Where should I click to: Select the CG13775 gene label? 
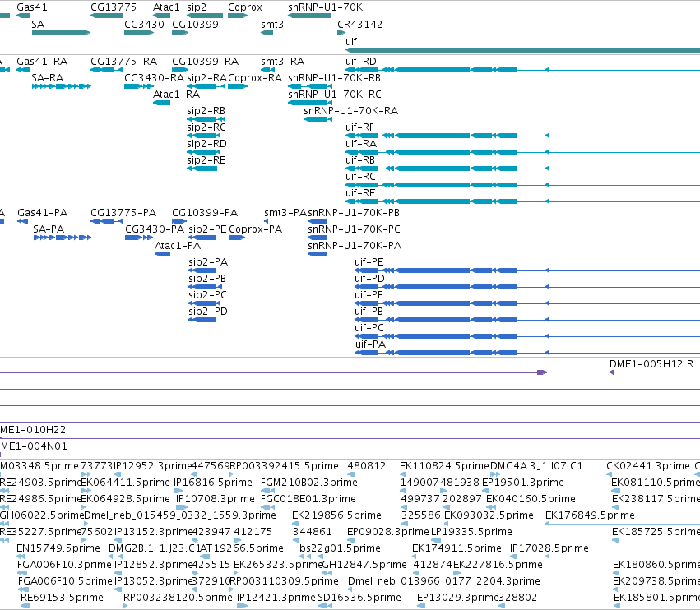[x=114, y=7]
